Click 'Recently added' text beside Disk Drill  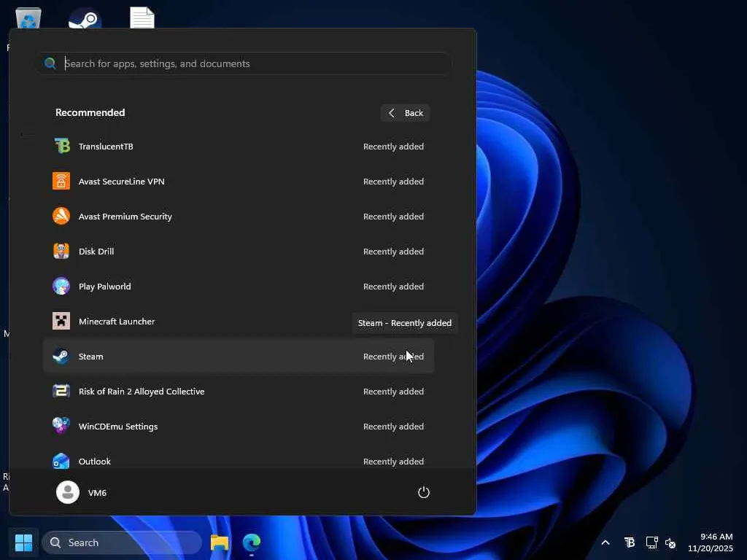tap(393, 252)
